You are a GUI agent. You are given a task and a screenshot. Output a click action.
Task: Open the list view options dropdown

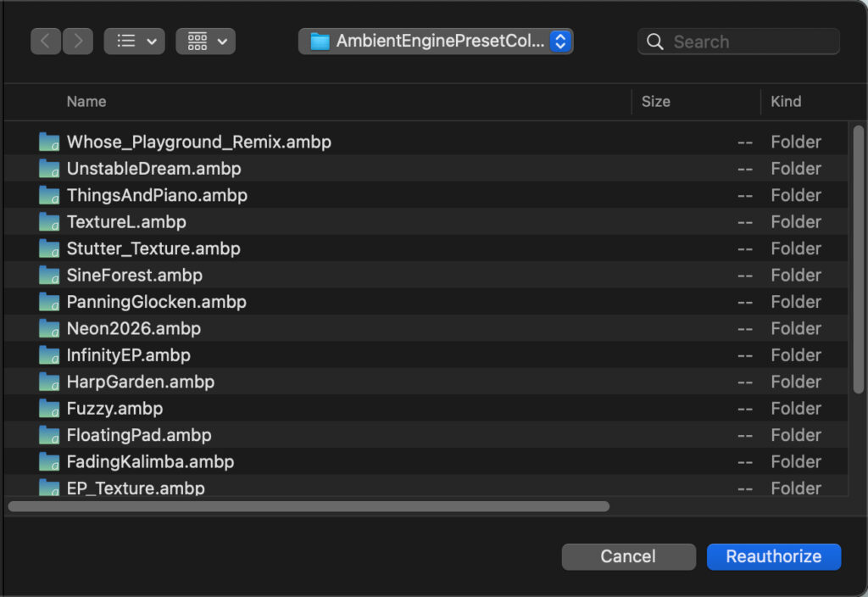pyautogui.click(x=134, y=41)
